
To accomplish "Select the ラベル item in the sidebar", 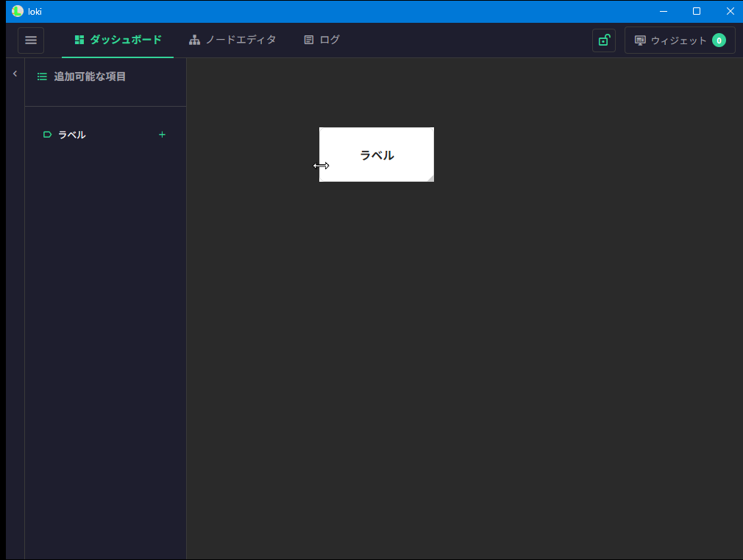I will point(104,135).
